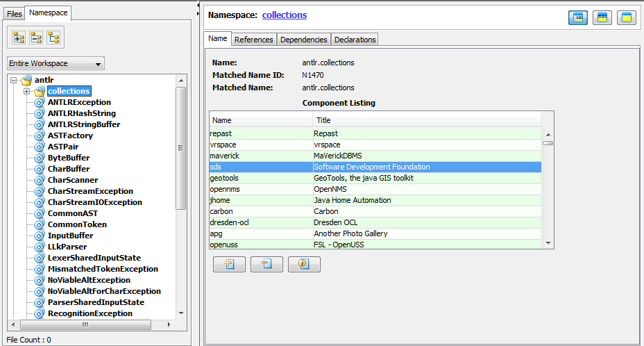Open the Dependencies tab
The width and height of the screenshot is (644, 346).
point(303,40)
